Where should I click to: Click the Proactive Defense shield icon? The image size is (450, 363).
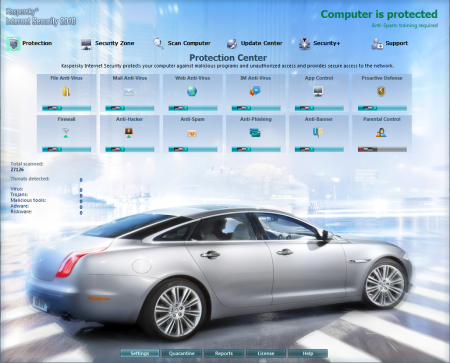point(381,91)
